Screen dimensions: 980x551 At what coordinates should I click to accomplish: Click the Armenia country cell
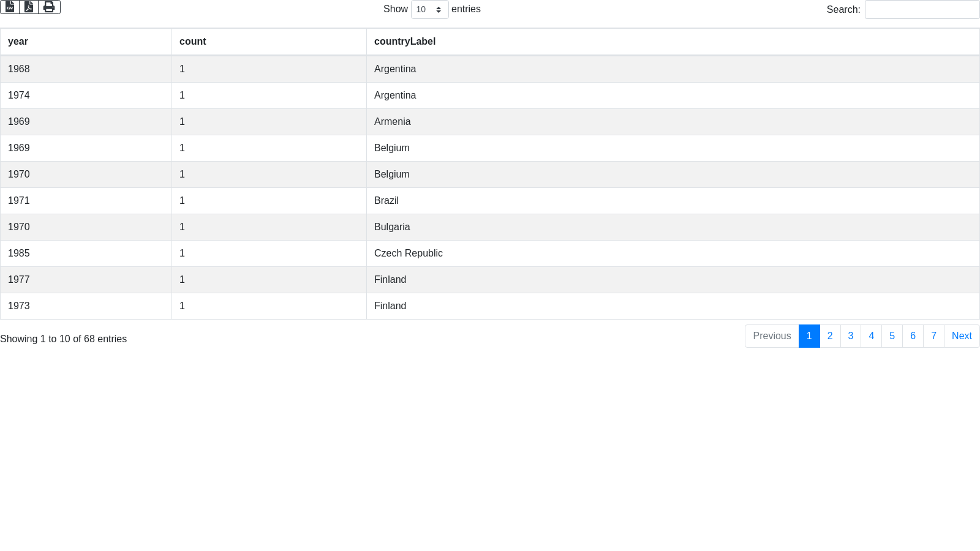[392, 122]
